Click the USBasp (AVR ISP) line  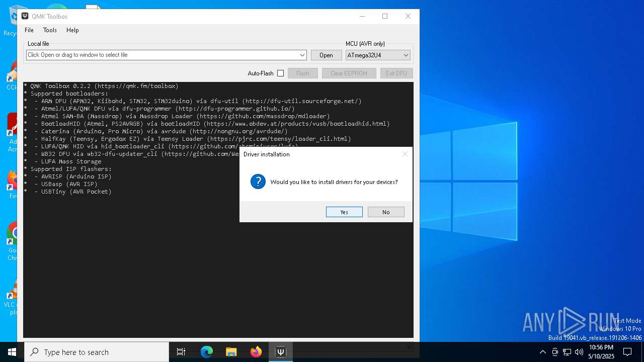[61, 184]
